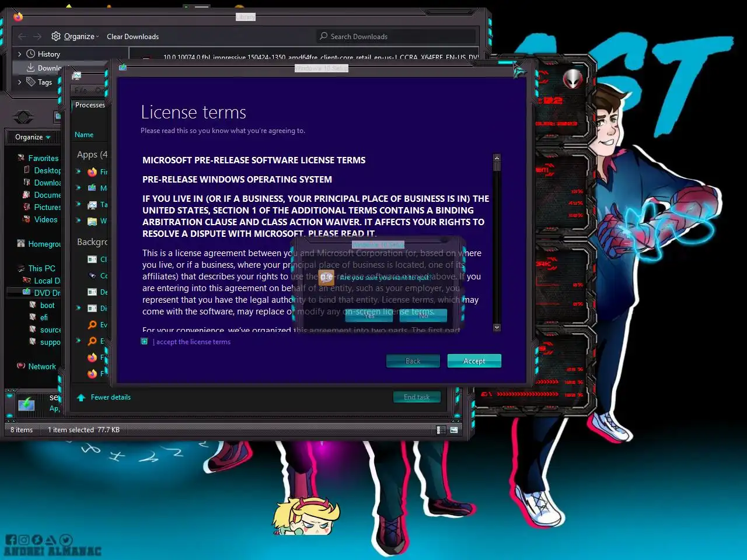The width and height of the screenshot is (747, 560).
Task: Click the back arrow in the Library toolbar
Action: coord(22,36)
